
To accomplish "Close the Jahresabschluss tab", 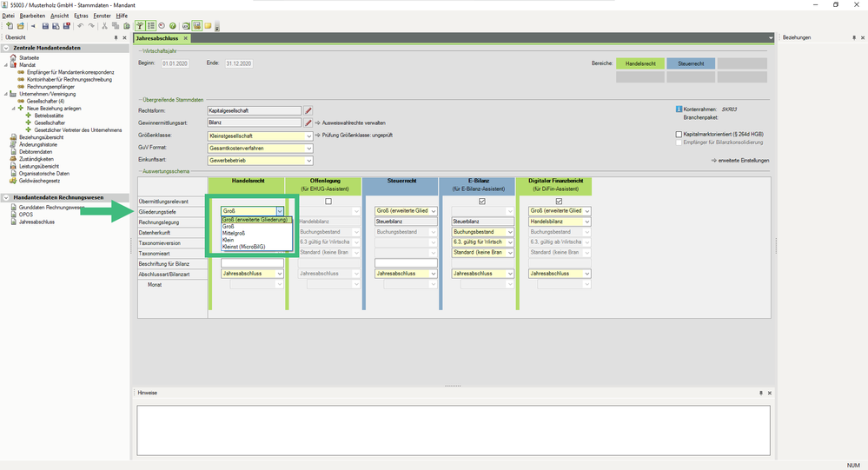I will [x=186, y=38].
